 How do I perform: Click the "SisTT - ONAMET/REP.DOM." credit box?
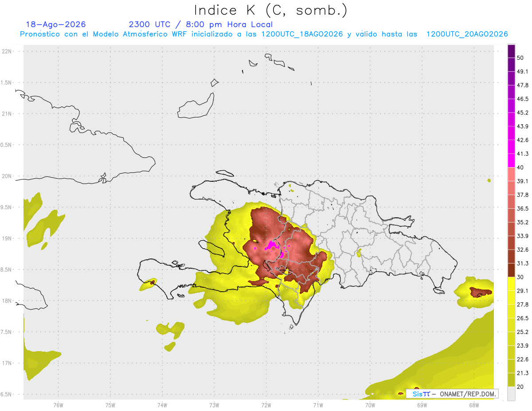click(x=452, y=394)
